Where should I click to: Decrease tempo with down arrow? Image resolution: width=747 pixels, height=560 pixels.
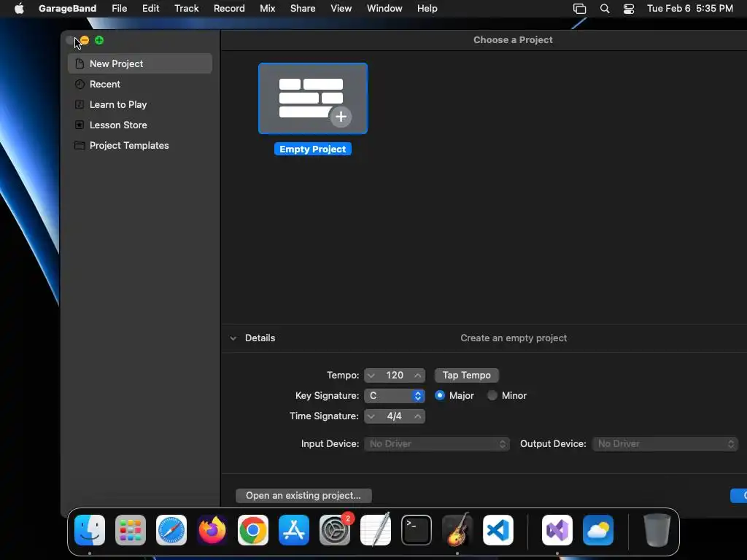(371, 376)
